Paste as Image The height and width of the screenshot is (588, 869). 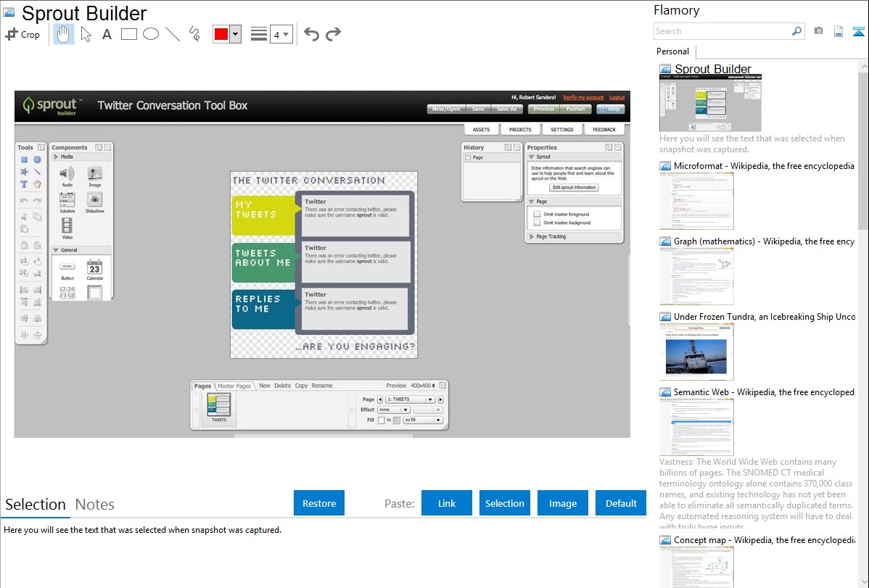coord(562,503)
